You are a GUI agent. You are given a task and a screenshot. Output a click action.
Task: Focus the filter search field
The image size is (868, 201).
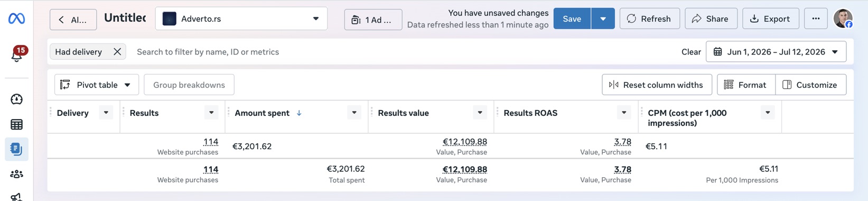coord(402,52)
